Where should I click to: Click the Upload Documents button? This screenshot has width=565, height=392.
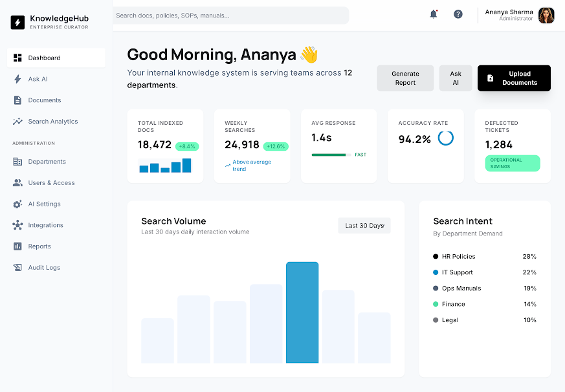pyautogui.click(x=514, y=78)
